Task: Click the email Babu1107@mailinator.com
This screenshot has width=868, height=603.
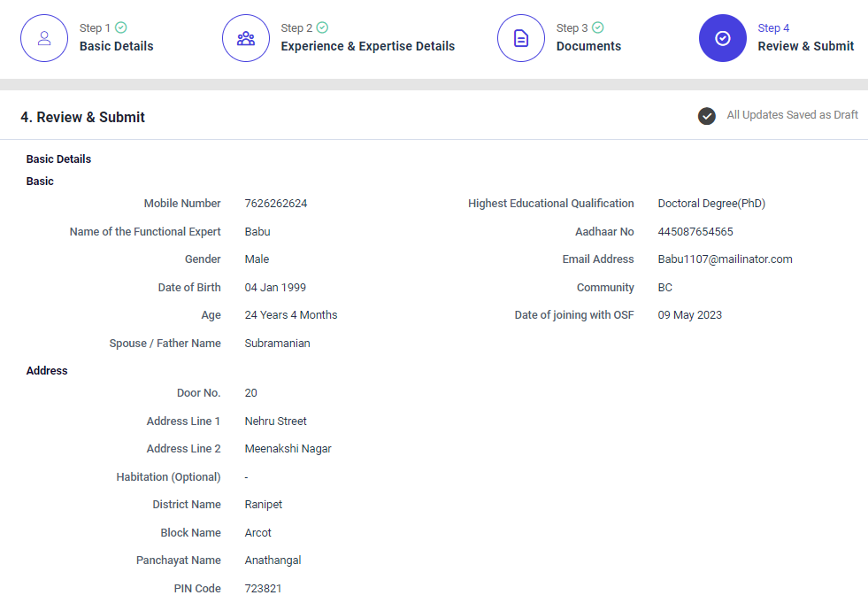Action: coord(725,259)
